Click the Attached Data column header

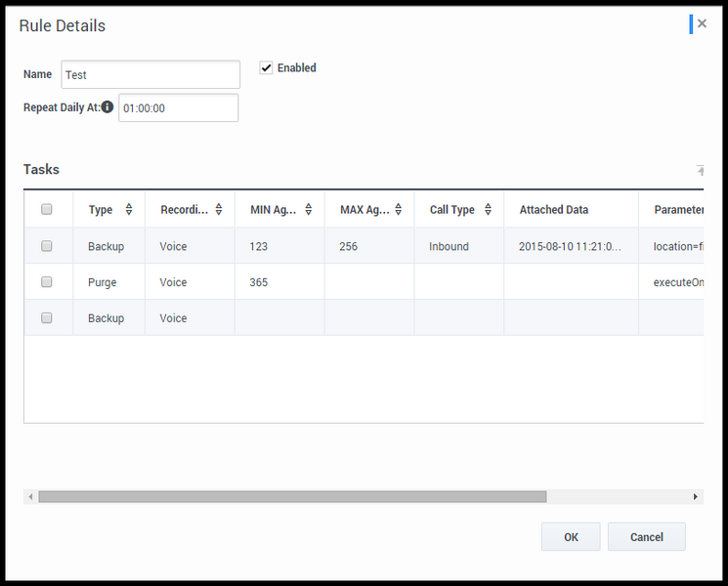pyautogui.click(x=553, y=210)
